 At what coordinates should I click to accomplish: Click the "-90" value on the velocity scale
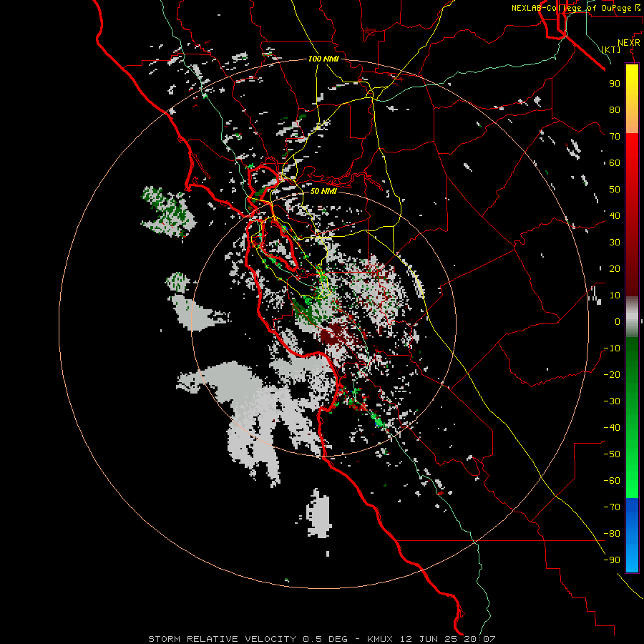(x=612, y=560)
